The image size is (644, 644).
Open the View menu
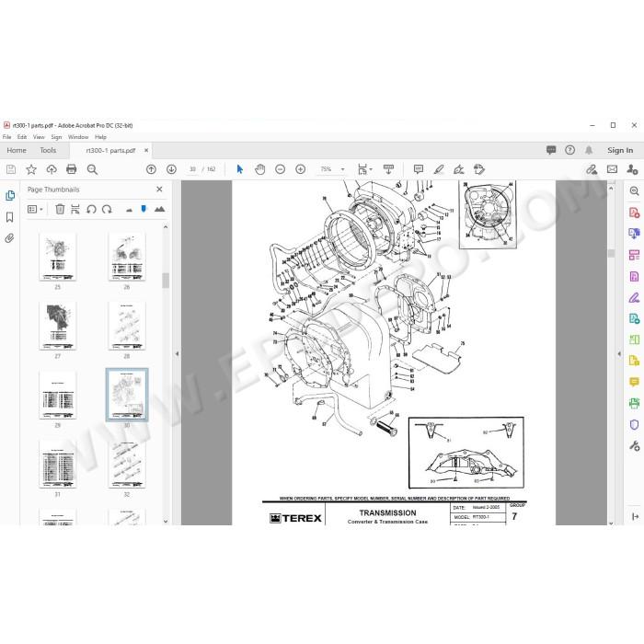(x=39, y=137)
